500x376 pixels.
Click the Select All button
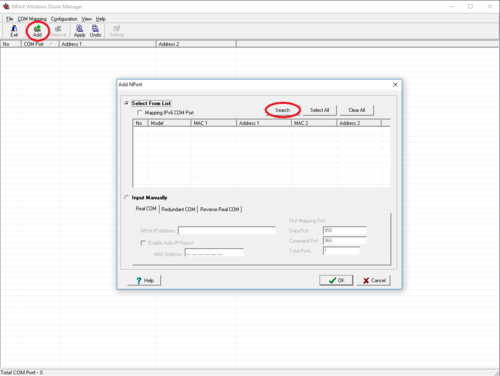[319, 110]
